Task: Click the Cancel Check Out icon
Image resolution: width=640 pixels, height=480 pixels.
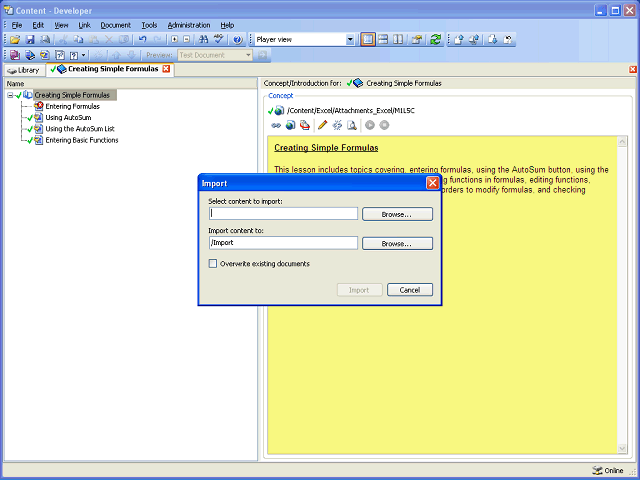Action: [x=508, y=40]
